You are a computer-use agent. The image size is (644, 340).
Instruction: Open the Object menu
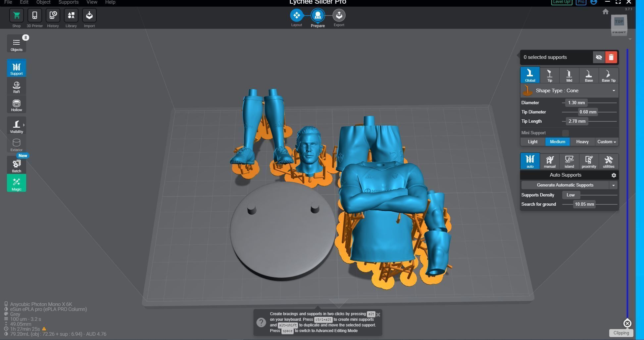(43, 2)
